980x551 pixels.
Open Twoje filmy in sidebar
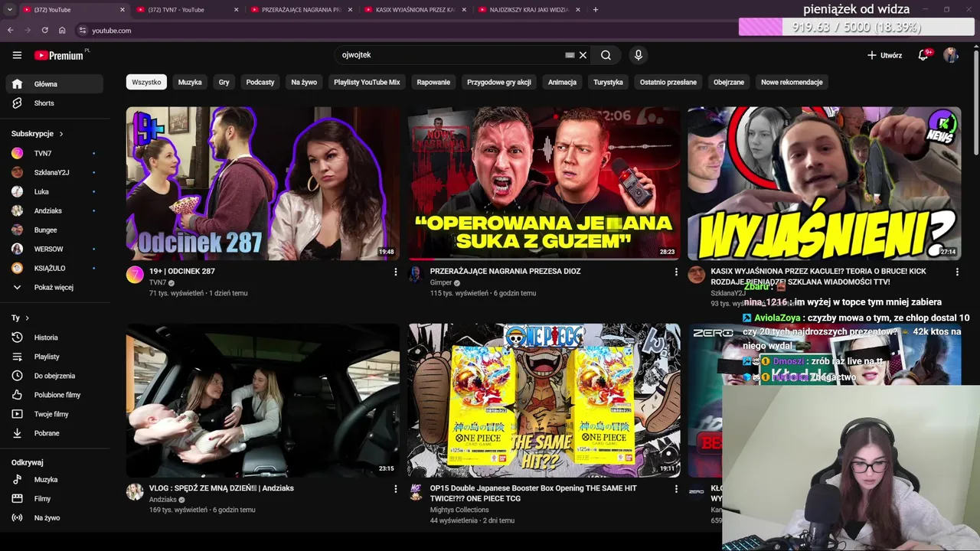point(54,414)
